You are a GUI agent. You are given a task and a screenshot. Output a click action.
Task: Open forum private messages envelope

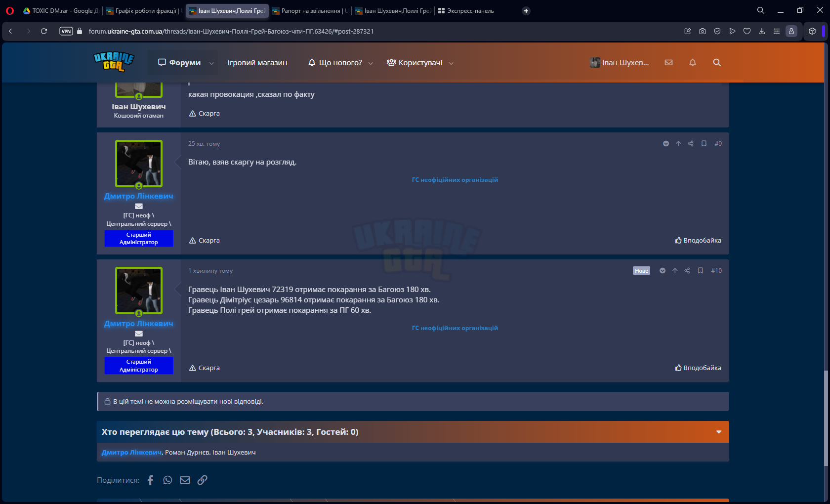point(668,63)
